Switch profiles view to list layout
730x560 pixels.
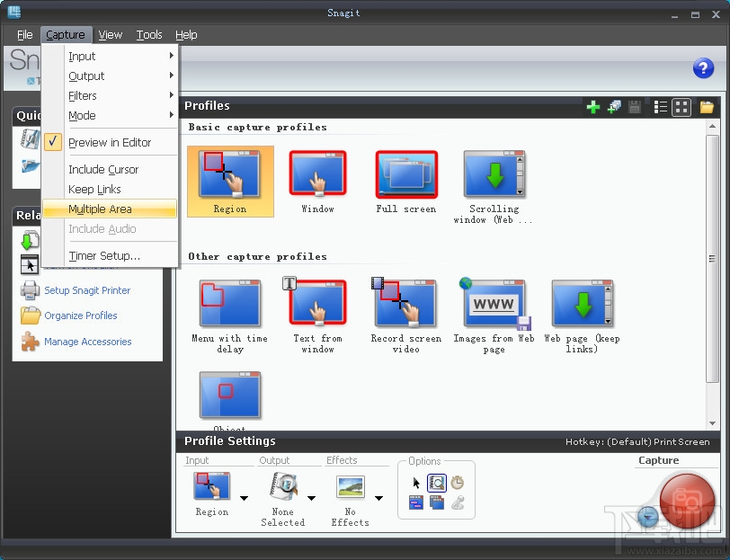[x=660, y=106]
